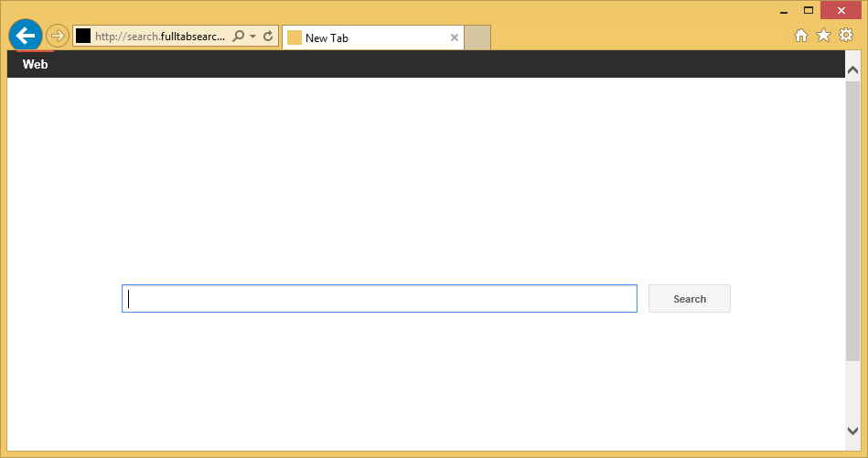This screenshot has width=868, height=458.
Task: Click the vertical scrollbar thumb
Action: tap(852, 220)
